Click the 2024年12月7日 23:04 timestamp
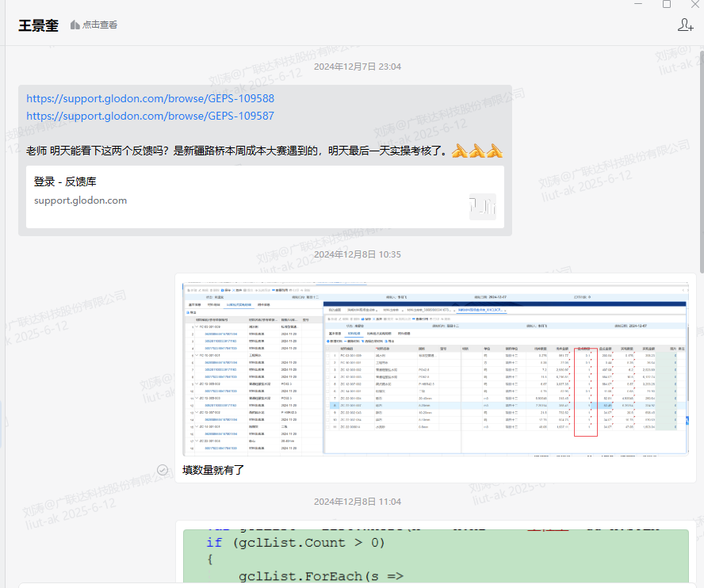The height and width of the screenshot is (588, 704). point(357,67)
